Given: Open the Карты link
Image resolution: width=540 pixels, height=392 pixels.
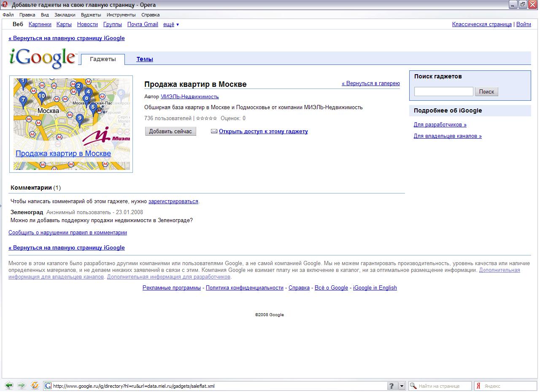Looking at the screenshot, I should pyautogui.click(x=64, y=24).
